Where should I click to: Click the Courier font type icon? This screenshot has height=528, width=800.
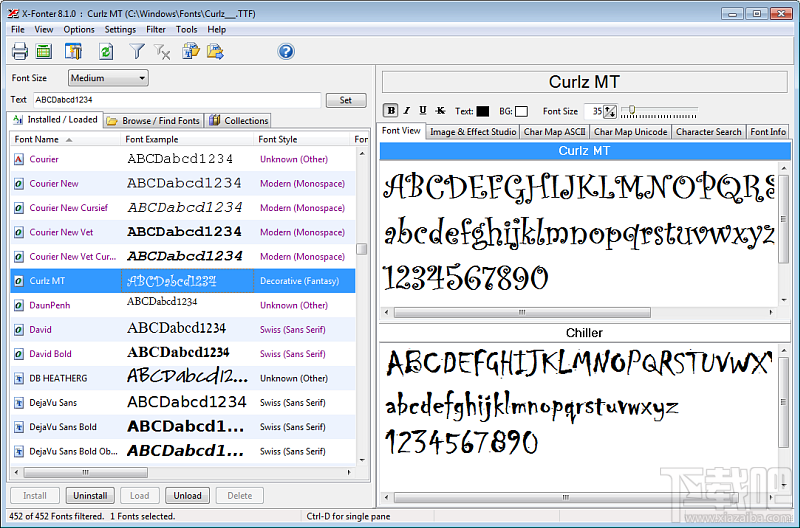pyautogui.click(x=19, y=159)
